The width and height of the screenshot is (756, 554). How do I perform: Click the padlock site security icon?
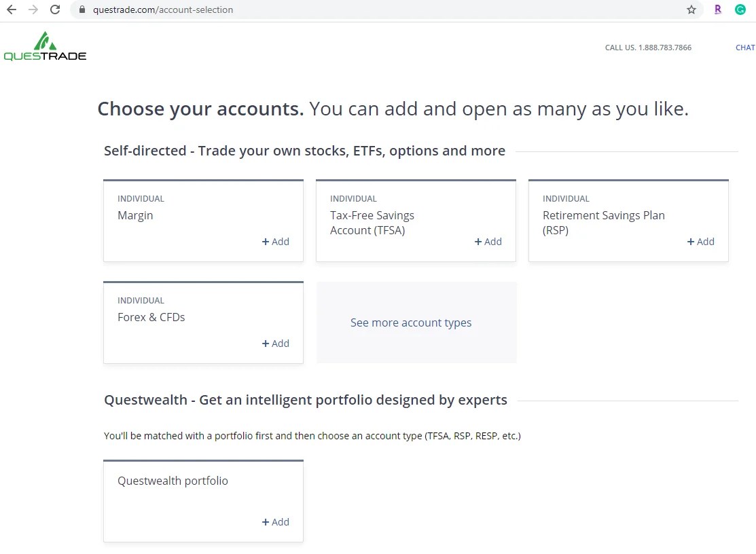(x=82, y=10)
